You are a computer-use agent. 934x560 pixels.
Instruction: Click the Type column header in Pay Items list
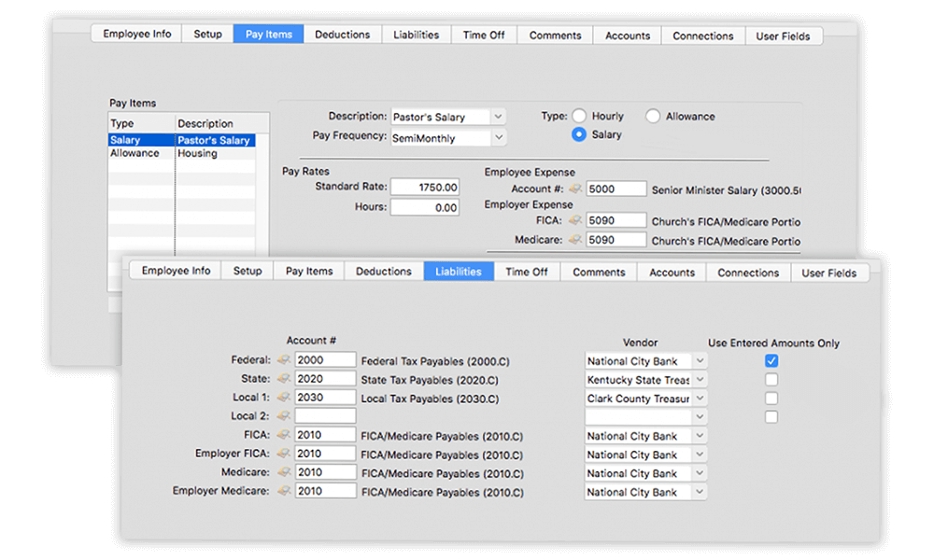tap(142, 123)
